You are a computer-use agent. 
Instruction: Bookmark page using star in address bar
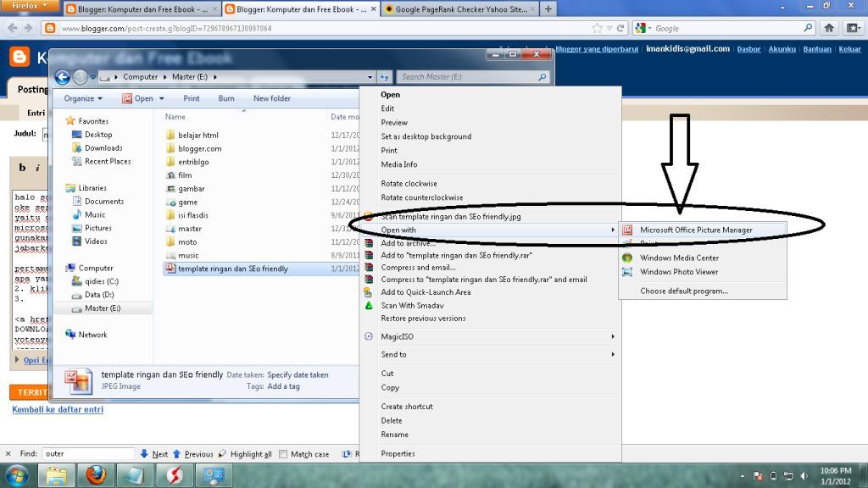[597, 28]
